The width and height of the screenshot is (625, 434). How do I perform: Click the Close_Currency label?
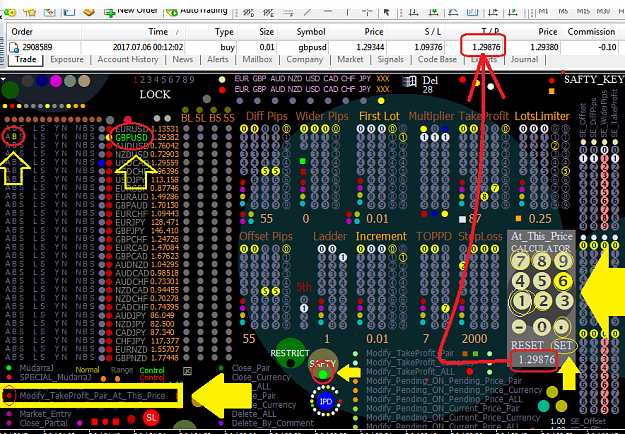pos(261,377)
